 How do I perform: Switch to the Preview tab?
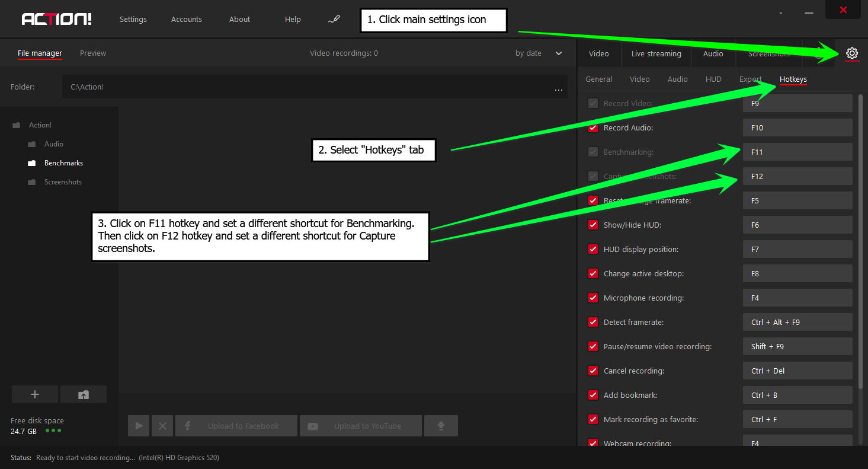tap(93, 53)
